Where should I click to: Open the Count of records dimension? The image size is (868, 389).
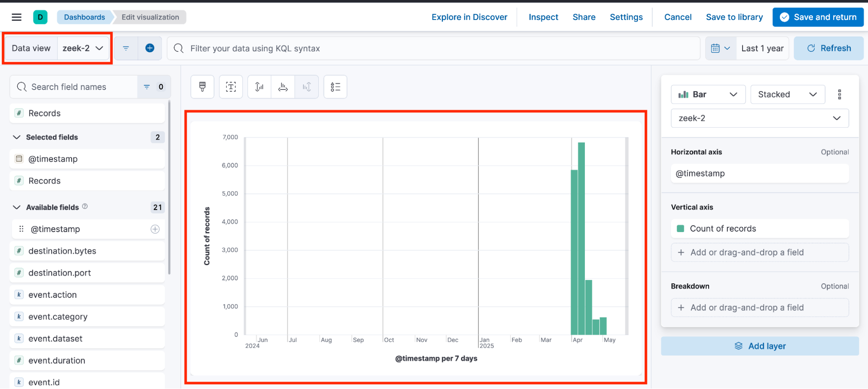click(x=759, y=229)
